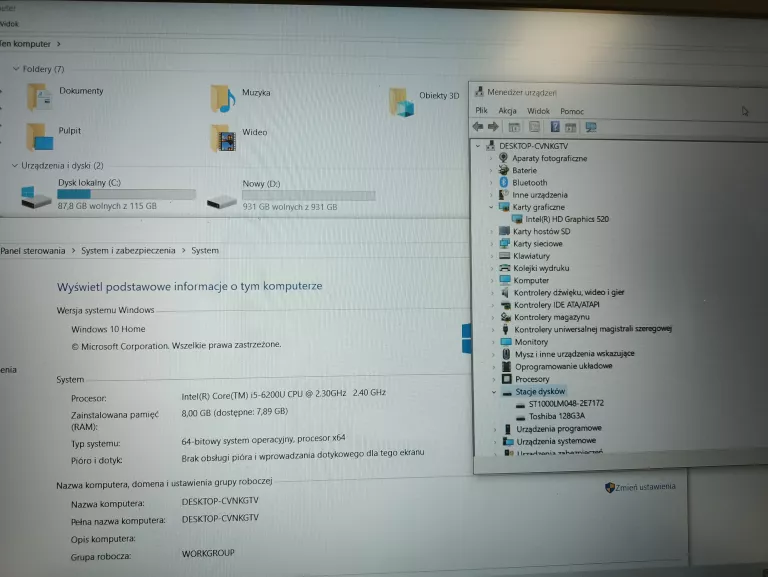Collapse the Urządzenia i dyski (2) section
The width and height of the screenshot is (768, 577).
[x=15, y=165]
